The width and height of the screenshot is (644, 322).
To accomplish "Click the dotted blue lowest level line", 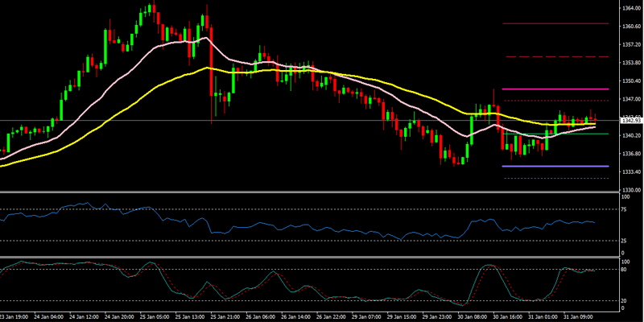I will coord(555,178).
